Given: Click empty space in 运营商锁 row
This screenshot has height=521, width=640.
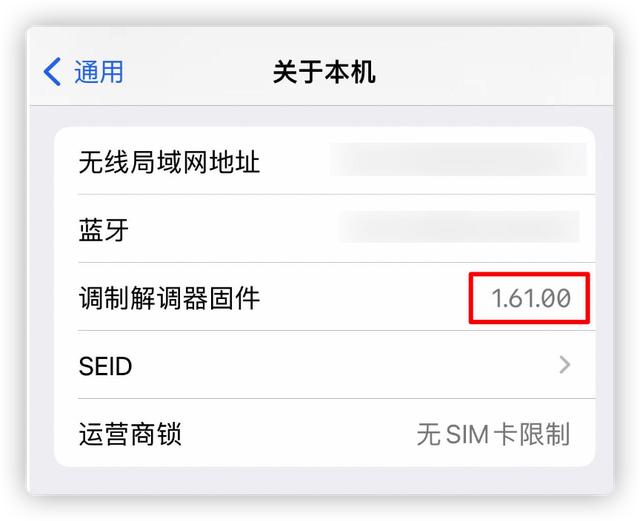Looking at the screenshot, I should point(298,434).
